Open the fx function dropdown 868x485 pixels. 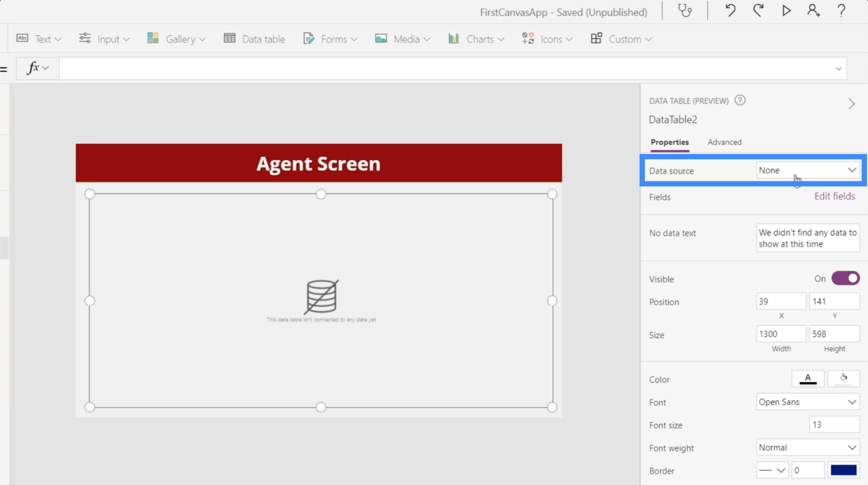click(38, 68)
